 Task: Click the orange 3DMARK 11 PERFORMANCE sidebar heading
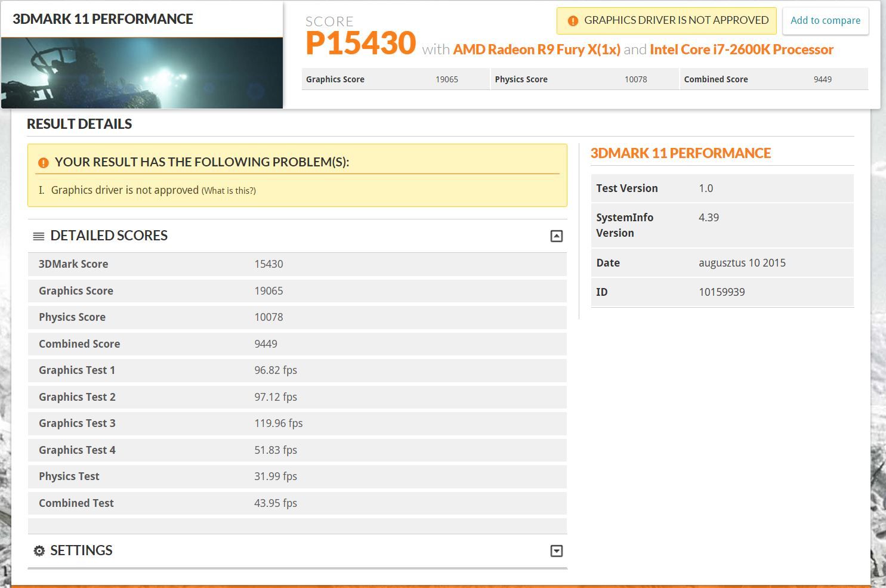pos(681,153)
